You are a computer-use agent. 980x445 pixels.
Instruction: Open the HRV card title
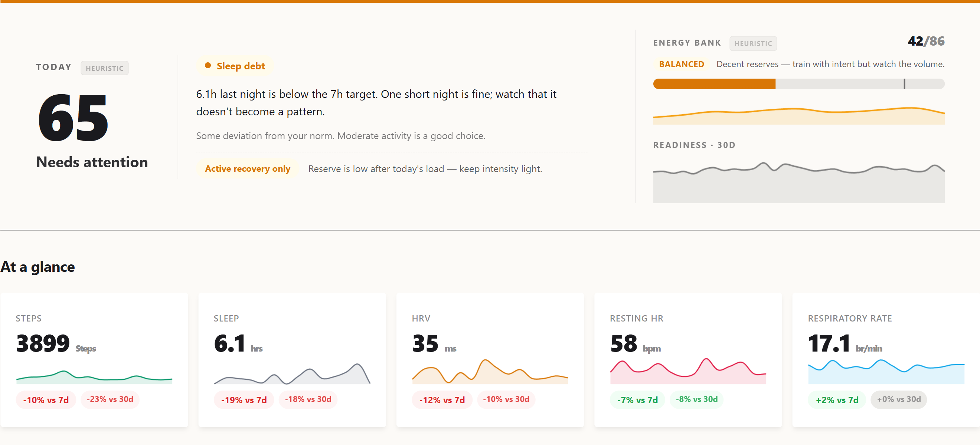(421, 319)
